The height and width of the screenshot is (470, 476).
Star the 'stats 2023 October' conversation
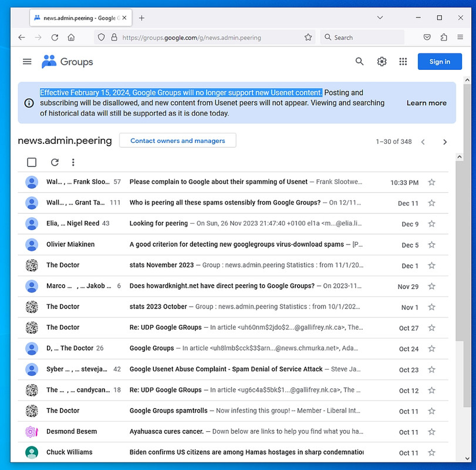(x=431, y=307)
